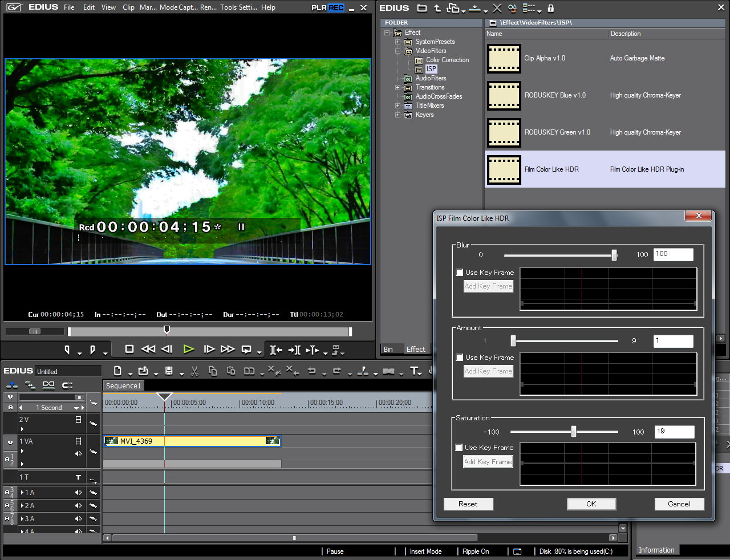Click the lock icon in effect palette

pyautogui.click(x=551, y=8)
